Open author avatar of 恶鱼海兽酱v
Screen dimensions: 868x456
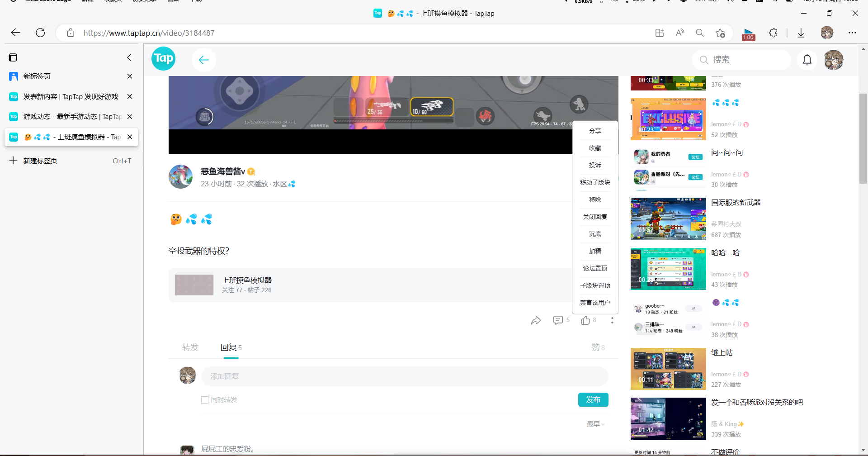click(x=181, y=176)
